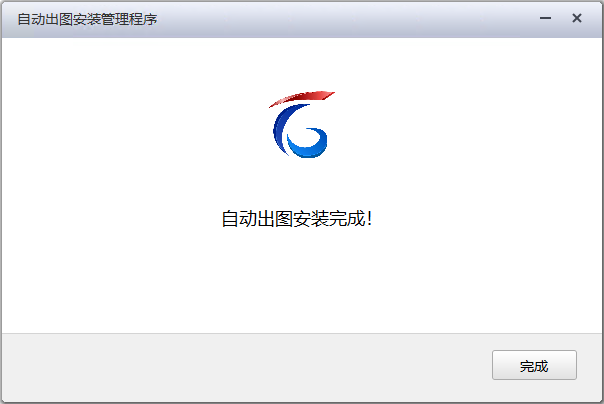Minimize the 自动出图安装管理程序 window
604x404 pixels.
545,18
